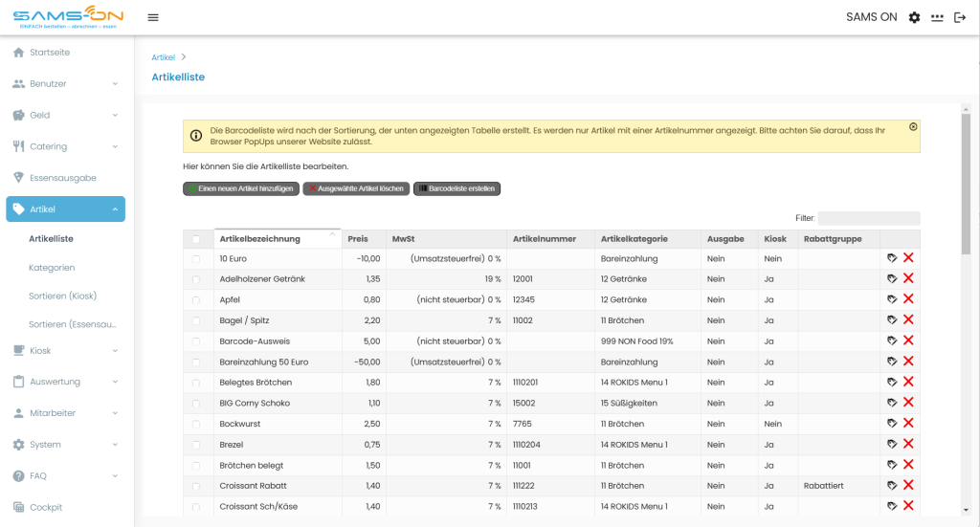This screenshot has height=527, width=980.
Task: Edit the Bockwurst row tag icon
Action: pyautogui.click(x=892, y=424)
